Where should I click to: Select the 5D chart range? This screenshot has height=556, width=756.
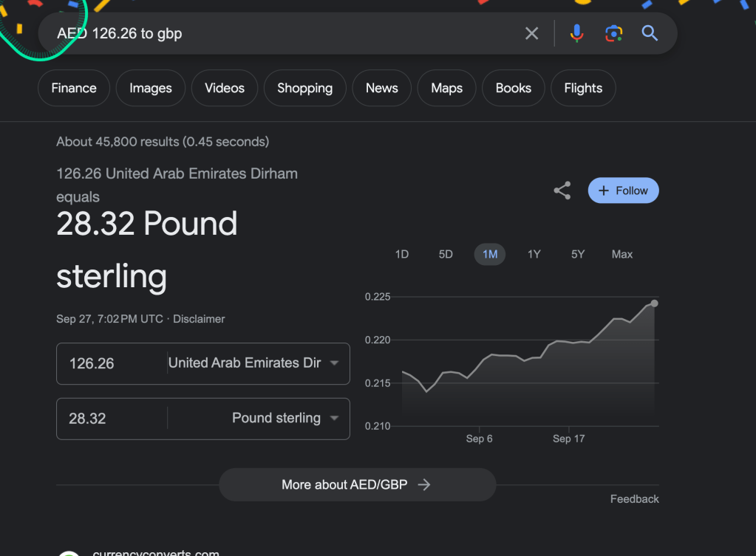point(446,254)
